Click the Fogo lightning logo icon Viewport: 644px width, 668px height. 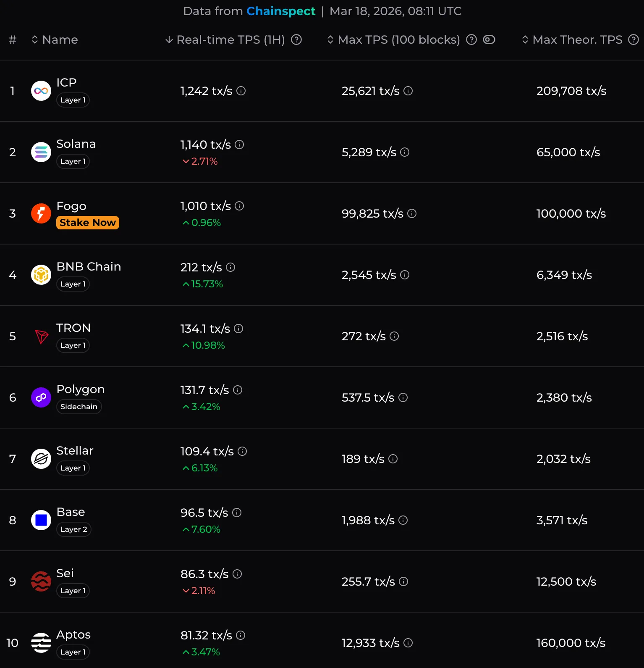click(x=41, y=213)
